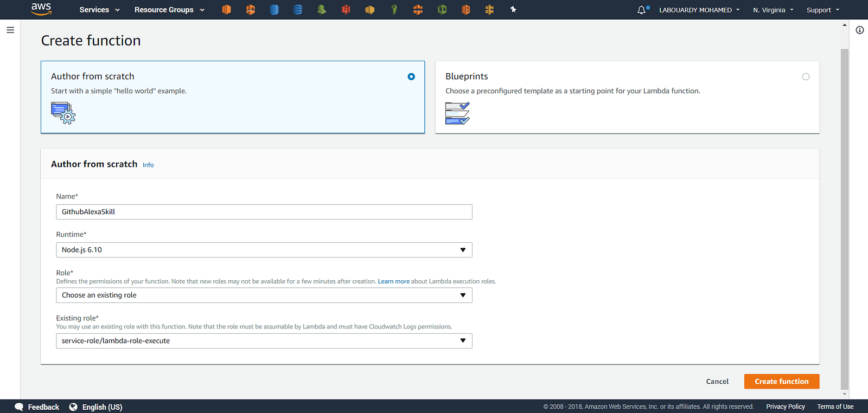Click the Author from scratch gear illustration
The image size is (868, 413).
pyautogui.click(x=63, y=113)
